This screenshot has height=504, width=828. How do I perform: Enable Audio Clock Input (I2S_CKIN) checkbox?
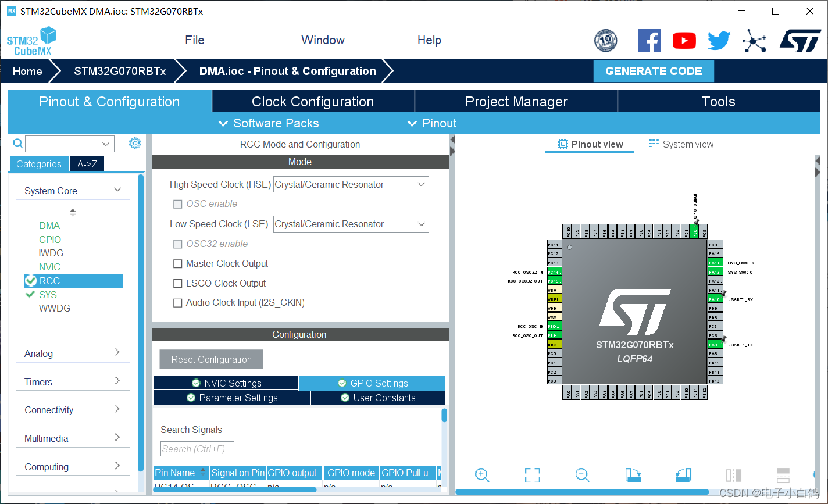(178, 303)
